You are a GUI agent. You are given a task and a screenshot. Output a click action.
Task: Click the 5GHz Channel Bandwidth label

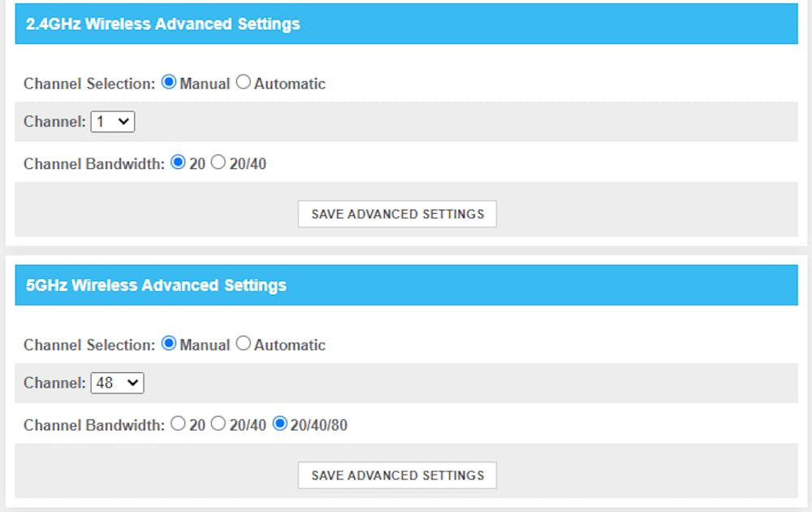click(x=93, y=425)
